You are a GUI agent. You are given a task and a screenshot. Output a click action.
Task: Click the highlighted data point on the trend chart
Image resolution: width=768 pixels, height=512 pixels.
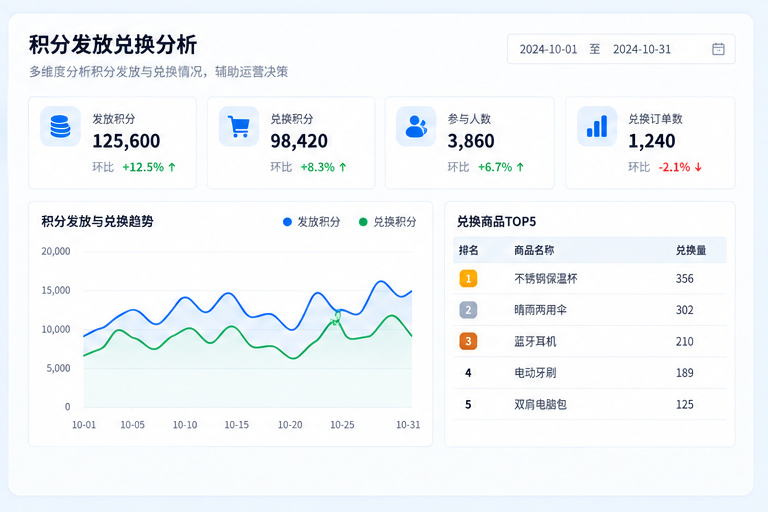tap(336, 317)
